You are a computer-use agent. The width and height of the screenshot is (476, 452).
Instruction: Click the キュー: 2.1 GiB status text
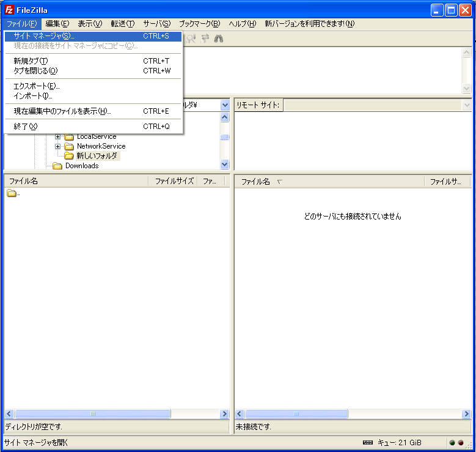click(400, 443)
